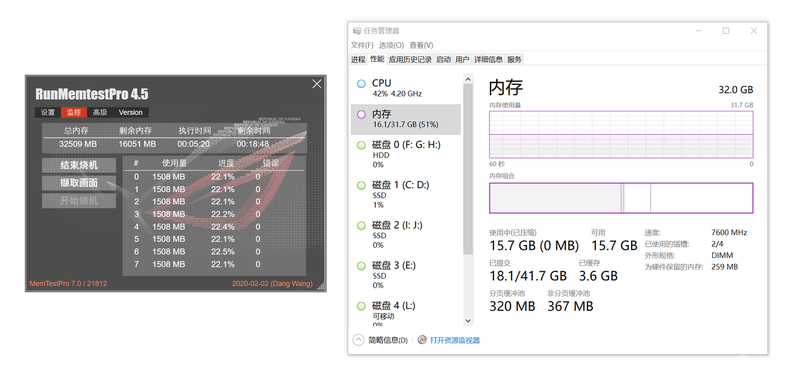
Task: Click the Resource Monitor icon
Action: 422,340
